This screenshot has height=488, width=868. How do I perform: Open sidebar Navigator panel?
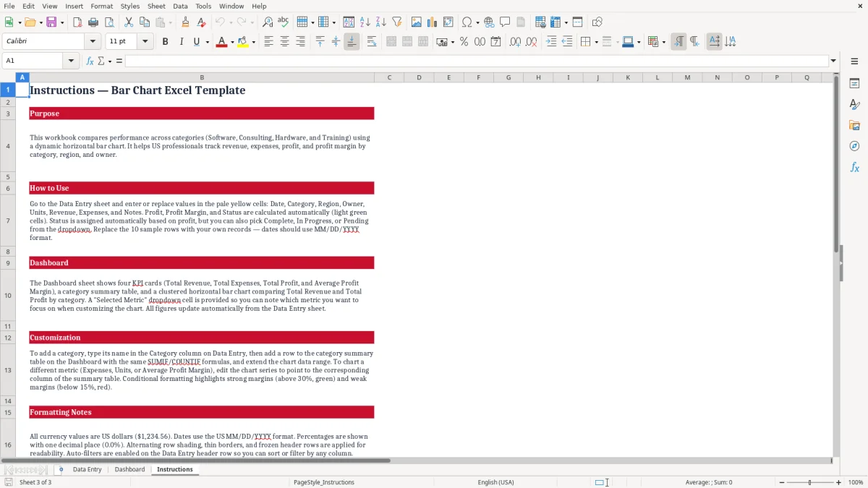[854, 146]
